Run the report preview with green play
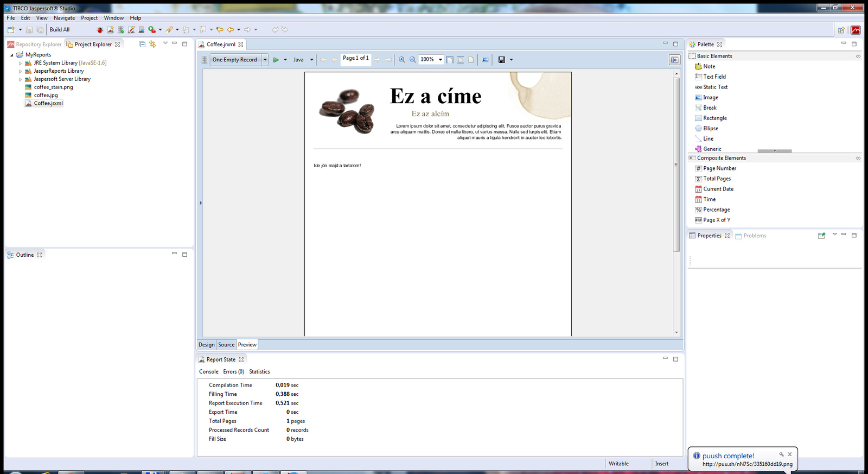The height and width of the screenshot is (474, 868). coord(276,60)
